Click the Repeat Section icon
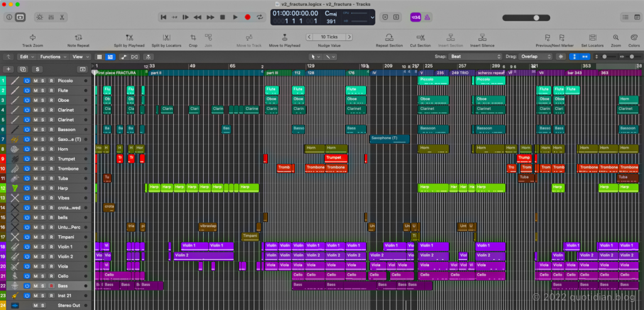 click(x=390, y=37)
